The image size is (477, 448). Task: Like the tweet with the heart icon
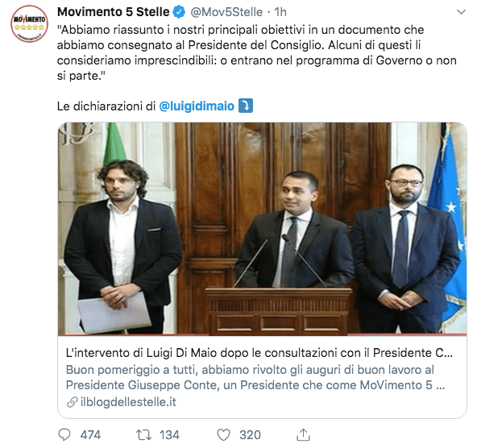coord(224,435)
